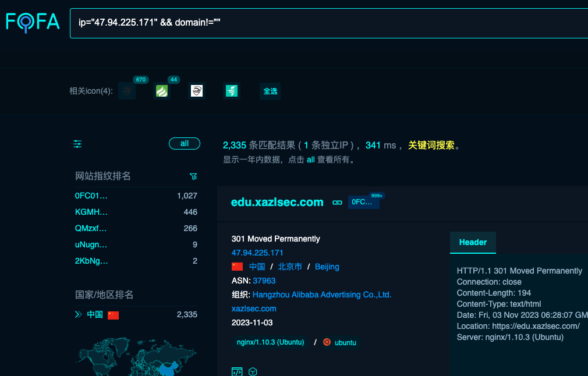Click the FOFA logo
Screen dimensions: 588x376
click(x=33, y=23)
